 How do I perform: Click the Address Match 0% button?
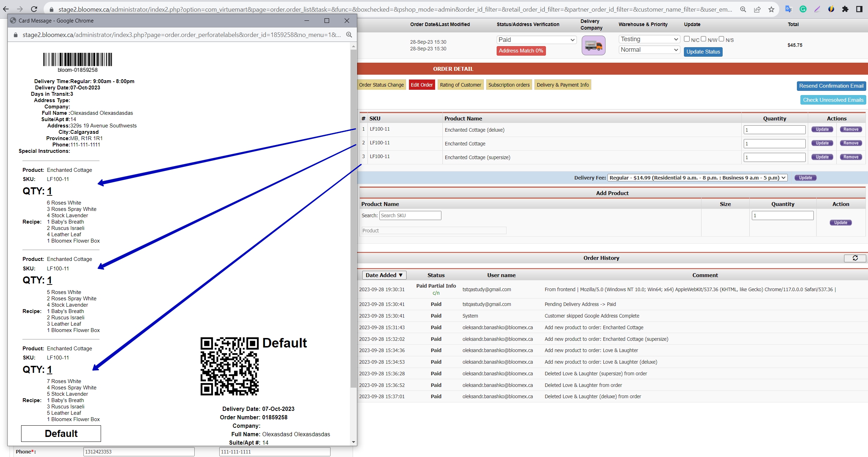pos(521,51)
